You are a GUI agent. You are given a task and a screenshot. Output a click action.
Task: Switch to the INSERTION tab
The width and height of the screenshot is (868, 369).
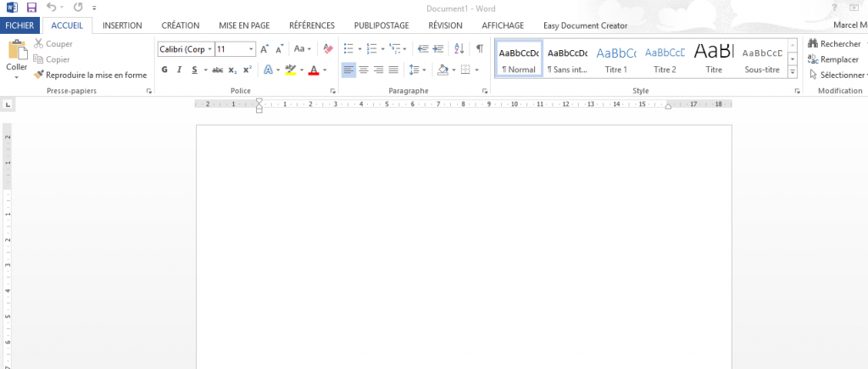coord(122,25)
